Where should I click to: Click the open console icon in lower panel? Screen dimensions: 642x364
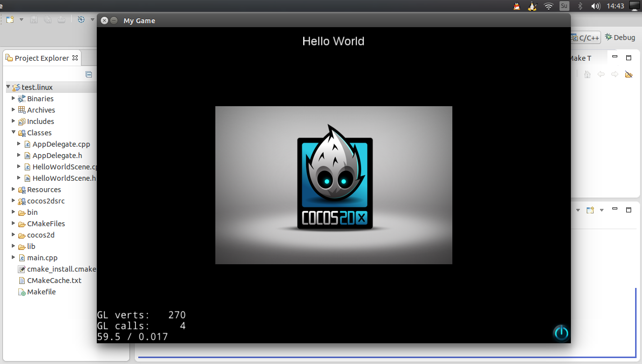[590, 210]
